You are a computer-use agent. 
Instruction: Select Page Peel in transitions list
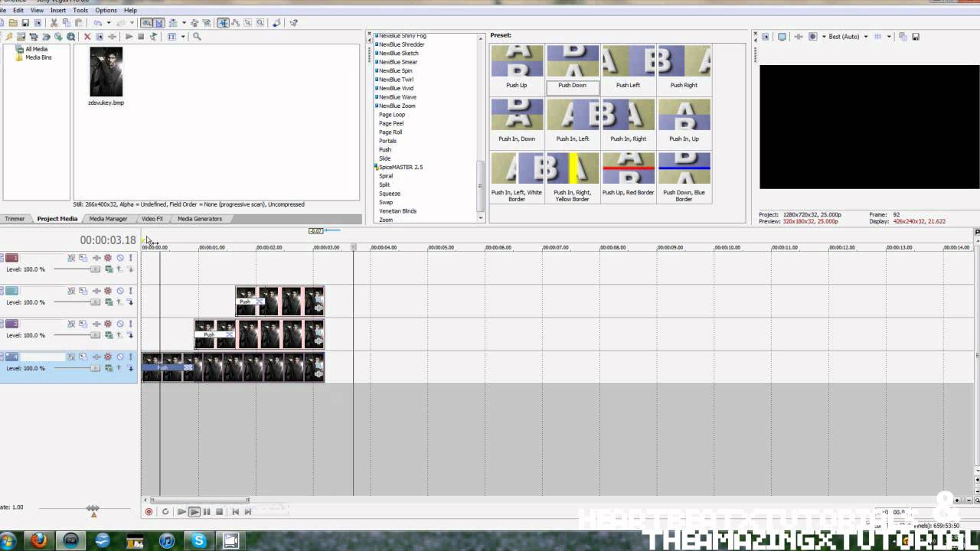391,123
